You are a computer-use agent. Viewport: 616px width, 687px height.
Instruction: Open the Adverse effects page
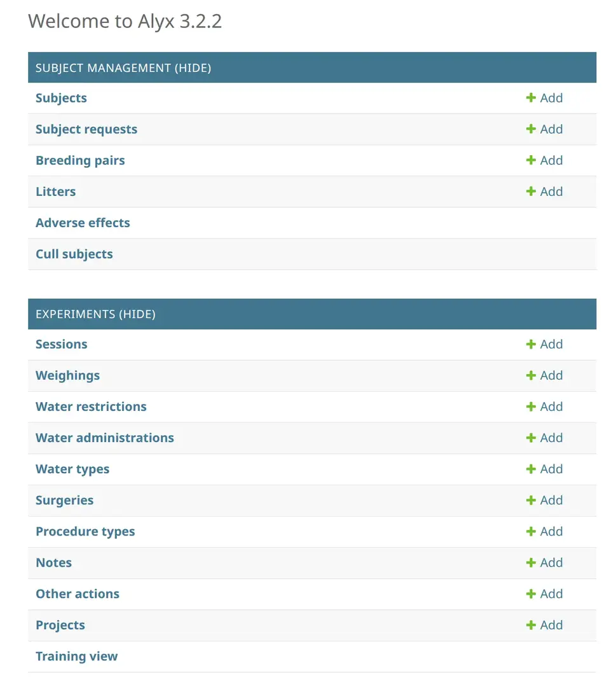click(x=83, y=222)
